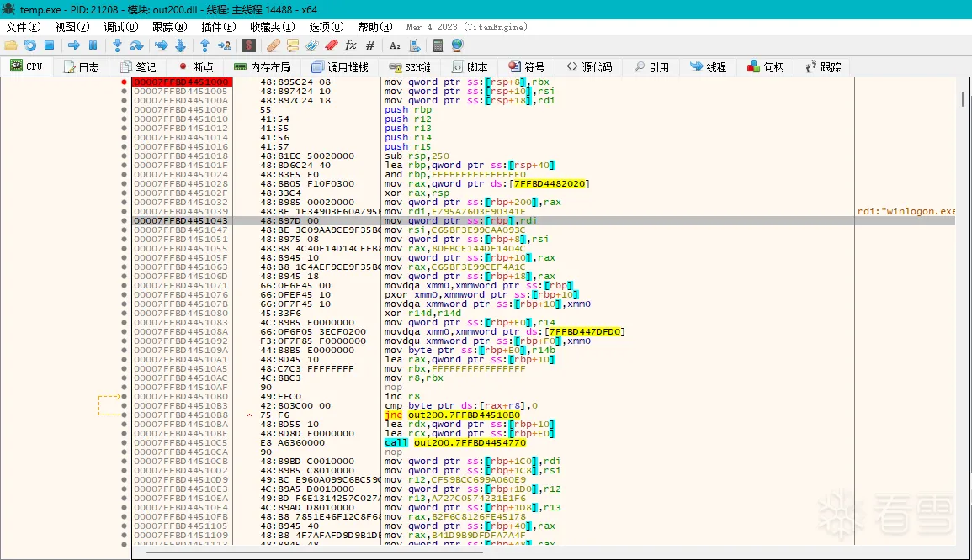972x560 pixels.
Task: Toggle breakpoint dot at address 00007FFBD445100F
Action: 125,109
